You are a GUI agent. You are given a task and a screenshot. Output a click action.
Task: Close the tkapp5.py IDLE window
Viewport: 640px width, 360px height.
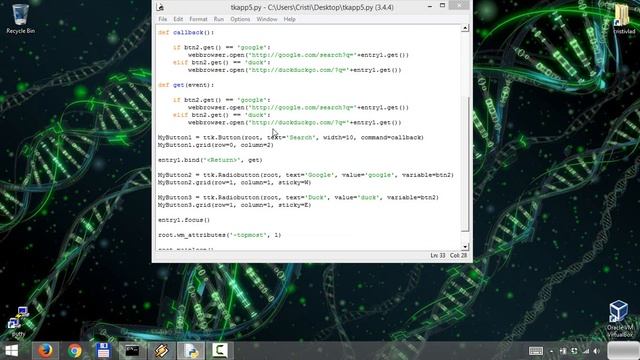coord(459,6)
